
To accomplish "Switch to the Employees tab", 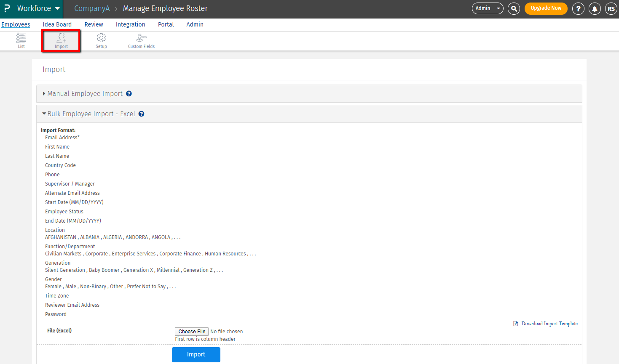I will coord(16,24).
